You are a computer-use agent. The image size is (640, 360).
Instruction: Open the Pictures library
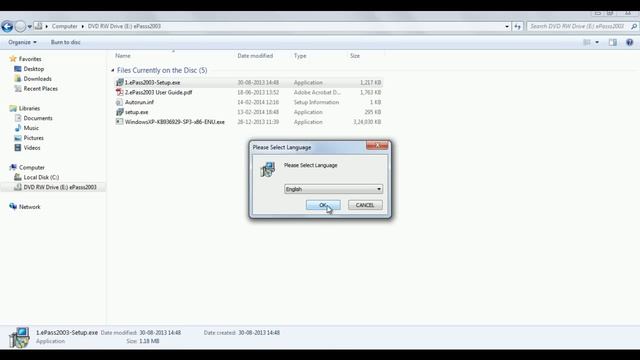tap(33, 138)
